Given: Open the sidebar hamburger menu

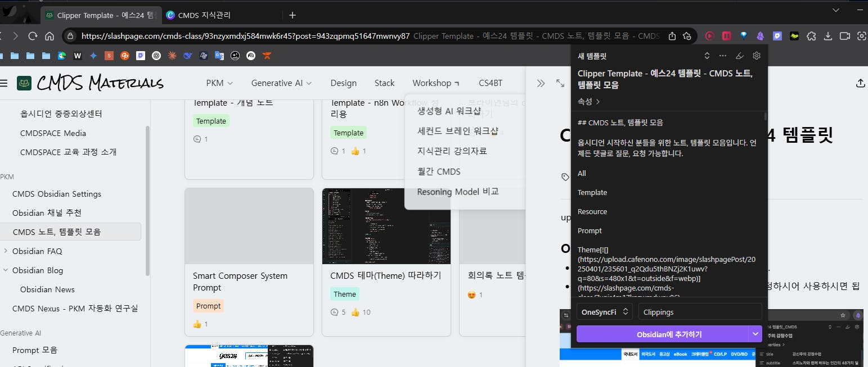Looking at the screenshot, I should point(4,83).
